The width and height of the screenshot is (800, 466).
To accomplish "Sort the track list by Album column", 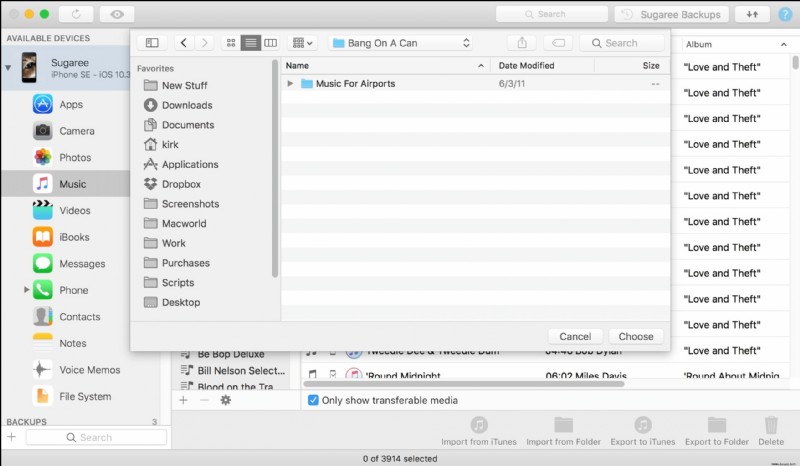I will coord(736,44).
